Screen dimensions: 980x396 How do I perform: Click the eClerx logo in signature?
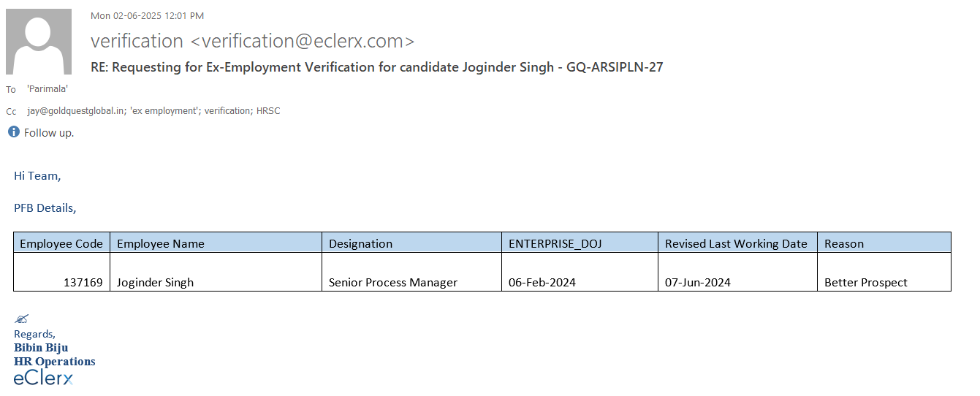[x=43, y=378]
